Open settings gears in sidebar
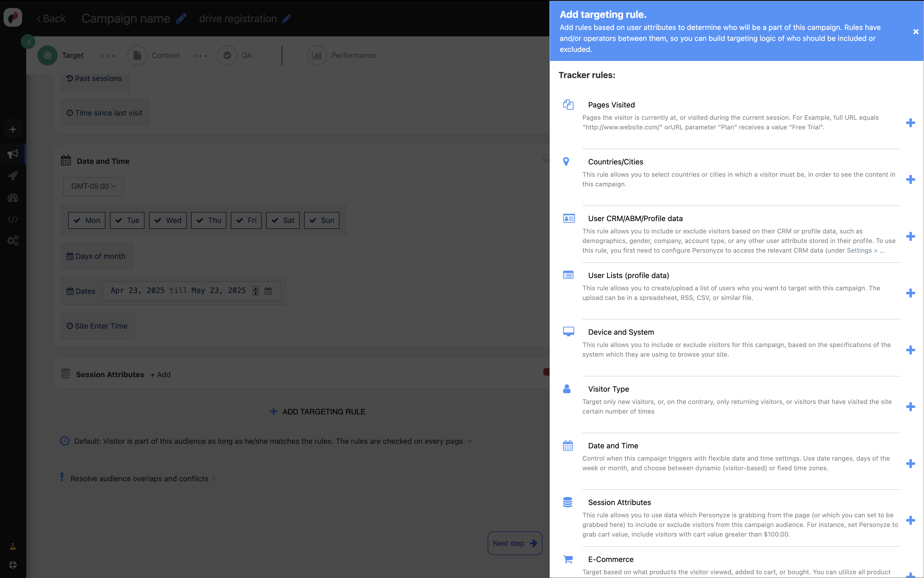The height and width of the screenshot is (578, 924). point(13,240)
